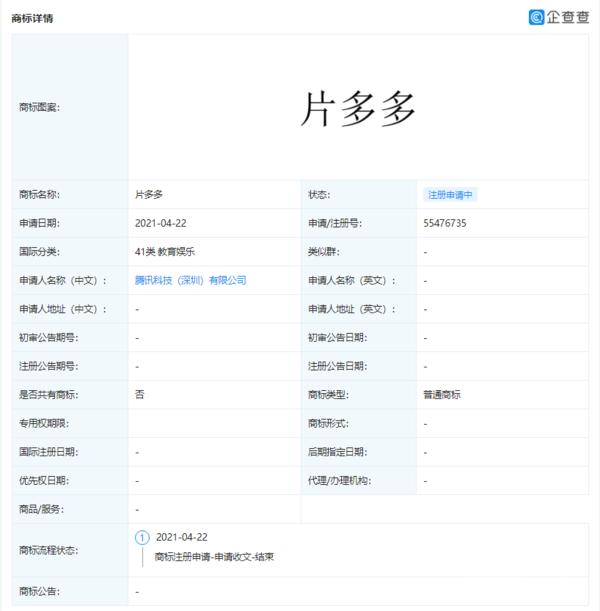600x611 pixels.
Task: Click the 商标名称 label
Action: (39, 194)
